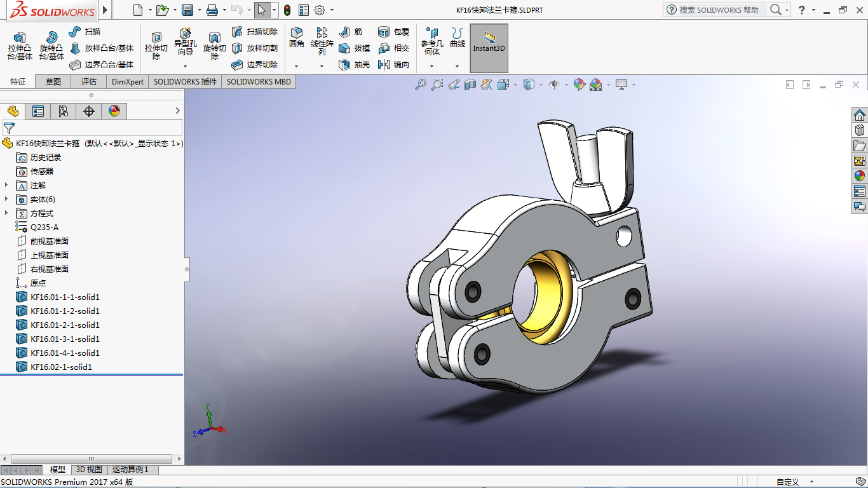
Task: Open the 3D 视图 bottom tab
Action: click(x=89, y=470)
